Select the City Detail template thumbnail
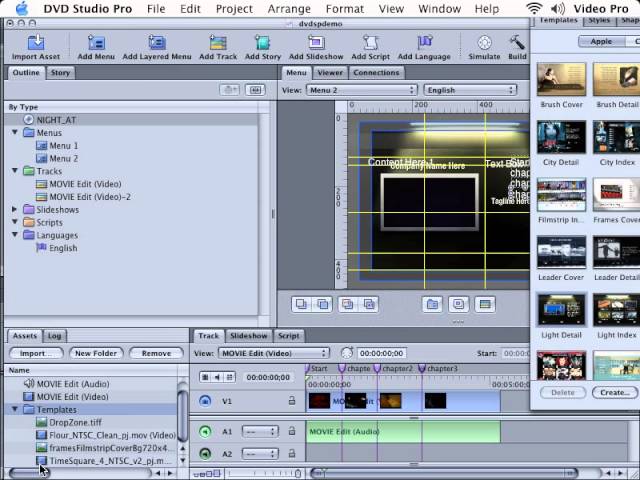Viewport: 640px width, 480px height. coord(561,137)
